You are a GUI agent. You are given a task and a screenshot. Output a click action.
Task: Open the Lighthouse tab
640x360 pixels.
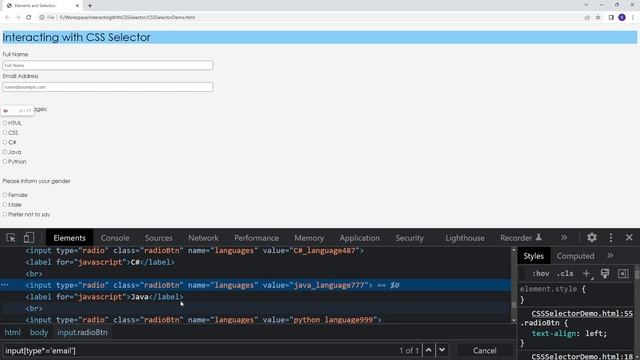(x=465, y=238)
